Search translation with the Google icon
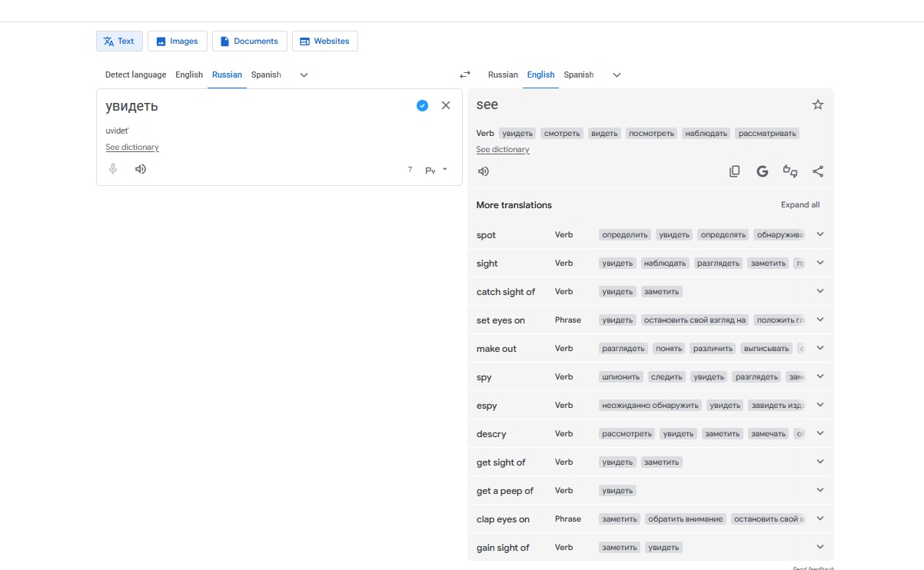 pyautogui.click(x=763, y=171)
